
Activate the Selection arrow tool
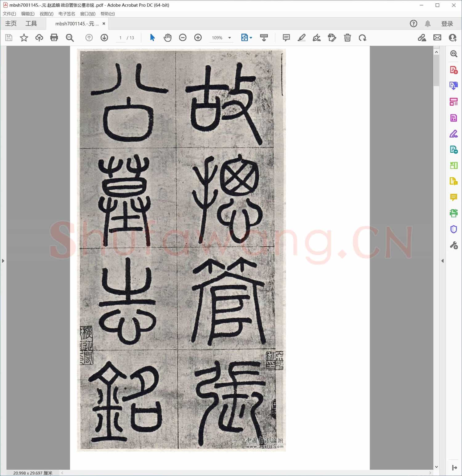click(x=152, y=38)
